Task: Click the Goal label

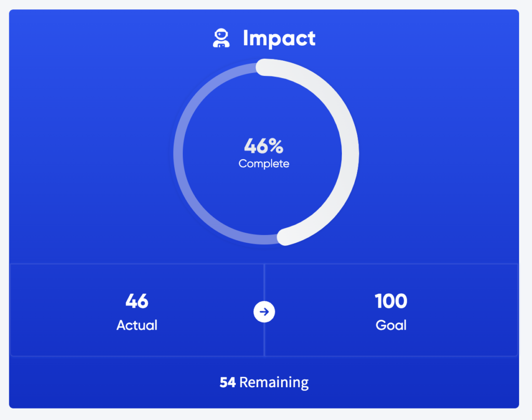Action: pyautogui.click(x=391, y=325)
